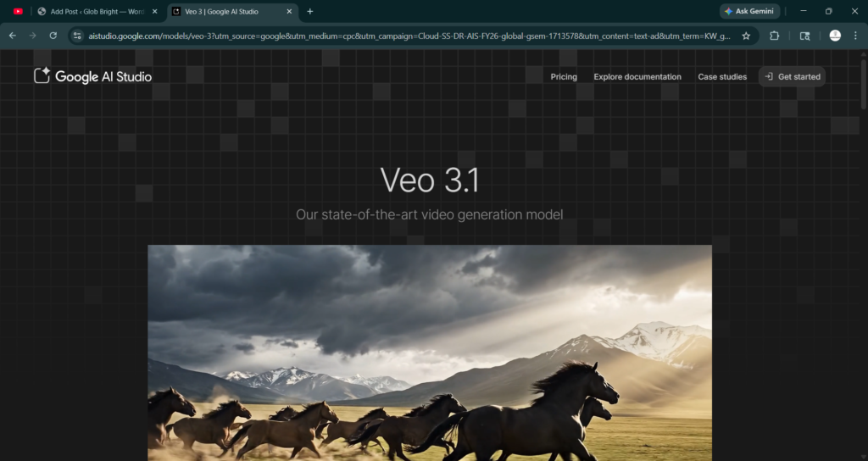Open the Chrome three-dot menu
The width and height of the screenshot is (868, 461).
point(855,36)
